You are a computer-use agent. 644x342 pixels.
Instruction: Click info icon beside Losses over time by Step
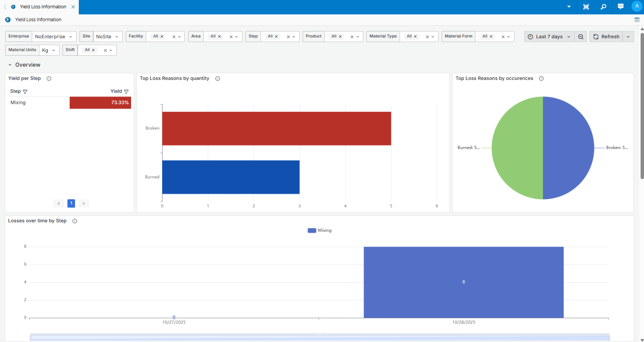pyautogui.click(x=75, y=221)
